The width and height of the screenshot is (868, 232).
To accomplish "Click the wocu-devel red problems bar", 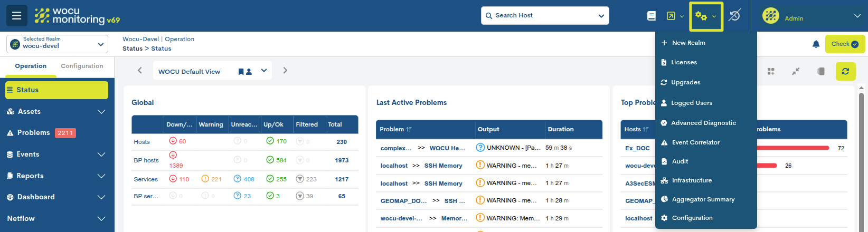I will [x=767, y=166].
